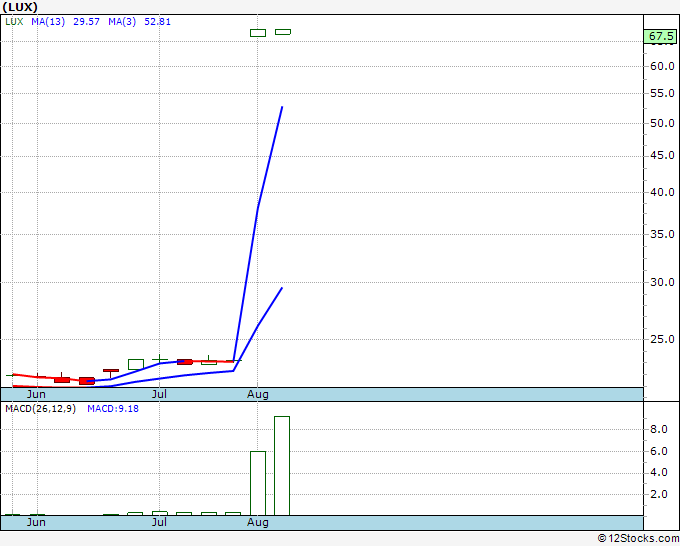Image resolution: width=680 pixels, height=546 pixels.
Task: Click the 55.0 price axis label
Action: 662,93
